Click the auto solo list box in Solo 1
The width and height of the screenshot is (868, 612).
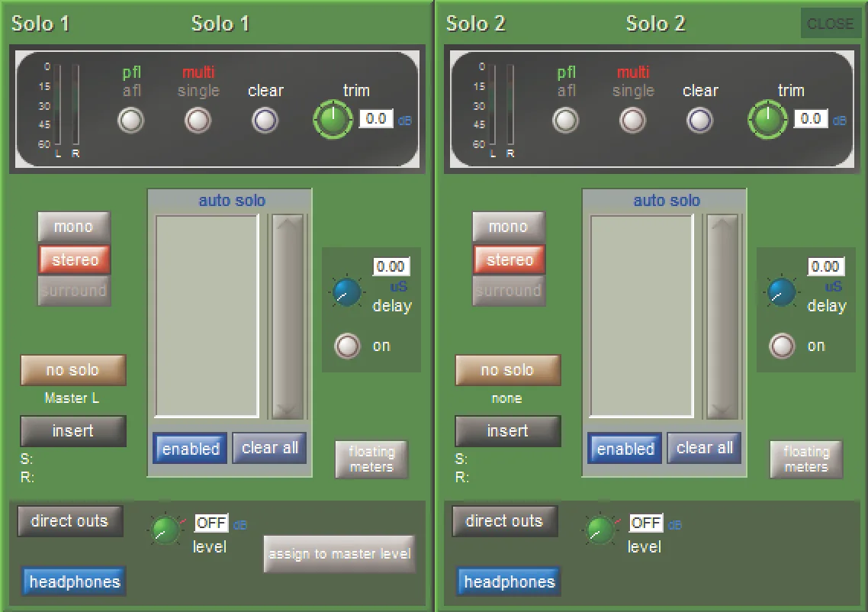pyautogui.click(x=207, y=316)
